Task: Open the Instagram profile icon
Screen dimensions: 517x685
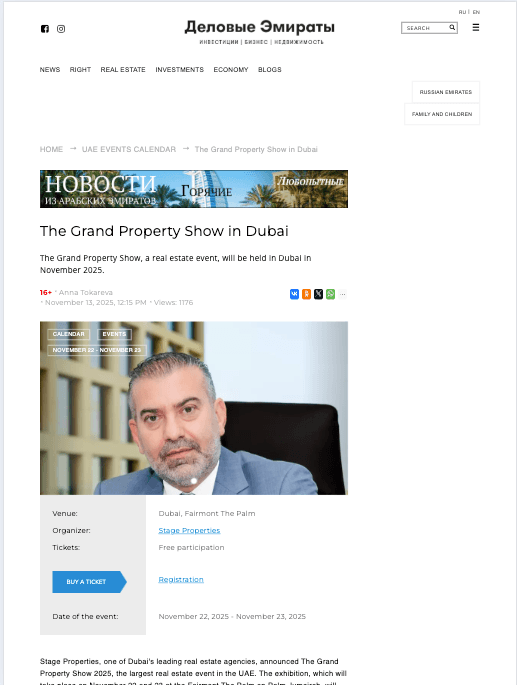Action: click(x=61, y=29)
